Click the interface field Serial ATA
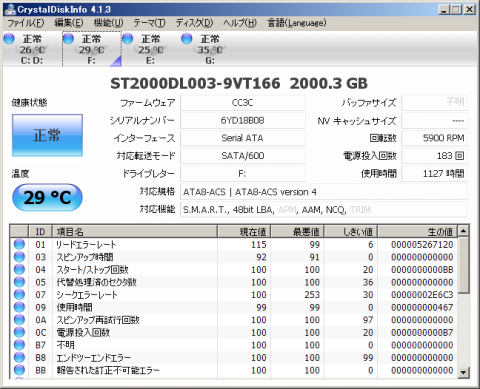480x389 pixels. pyautogui.click(x=243, y=138)
